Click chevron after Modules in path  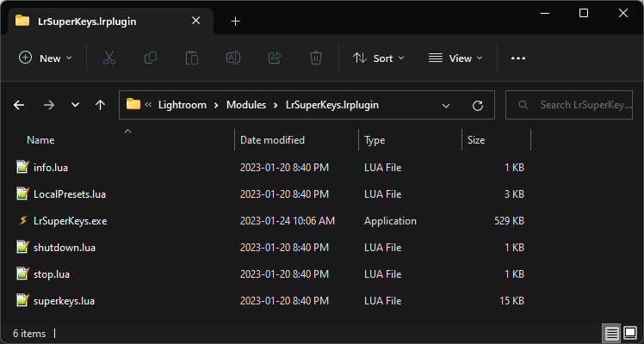pos(276,106)
